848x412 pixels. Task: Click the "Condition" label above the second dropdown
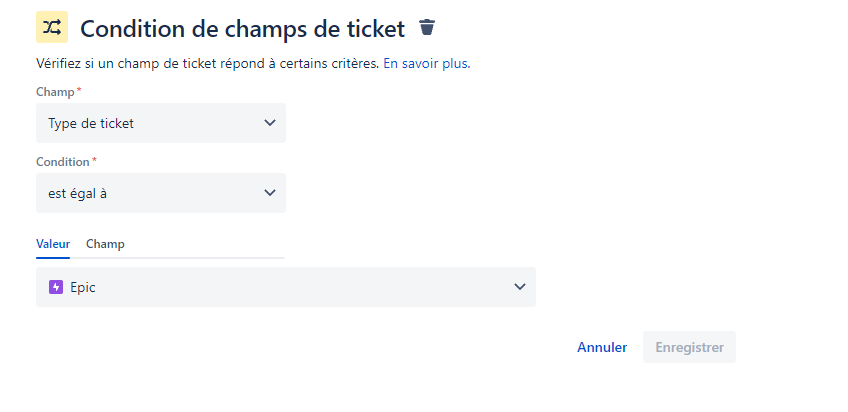click(x=63, y=161)
